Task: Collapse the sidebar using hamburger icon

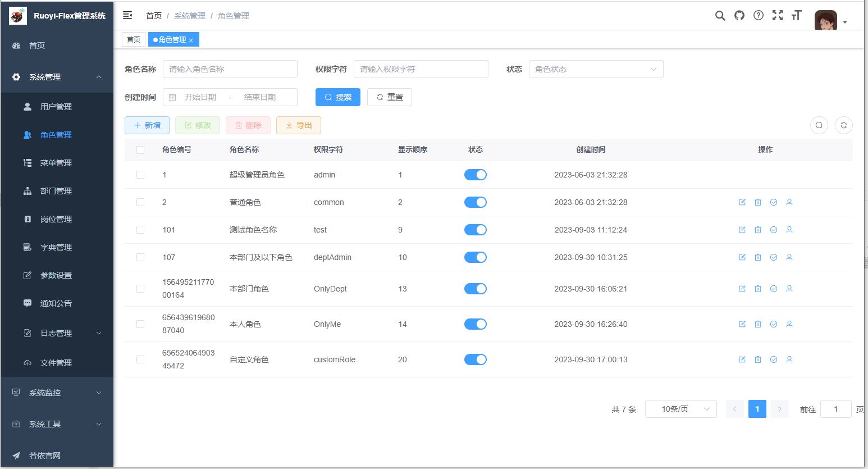Action: (x=127, y=15)
